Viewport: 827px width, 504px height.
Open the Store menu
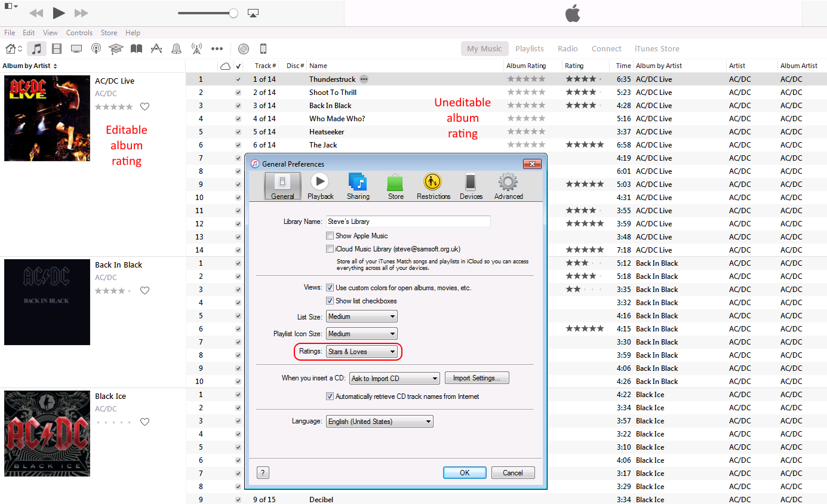(109, 33)
